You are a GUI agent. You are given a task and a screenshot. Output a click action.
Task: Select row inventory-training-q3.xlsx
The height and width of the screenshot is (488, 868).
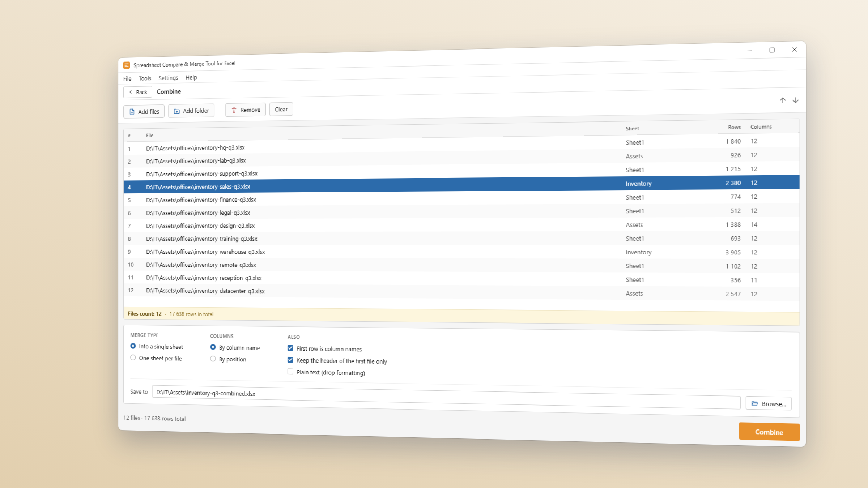click(x=461, y=239)
